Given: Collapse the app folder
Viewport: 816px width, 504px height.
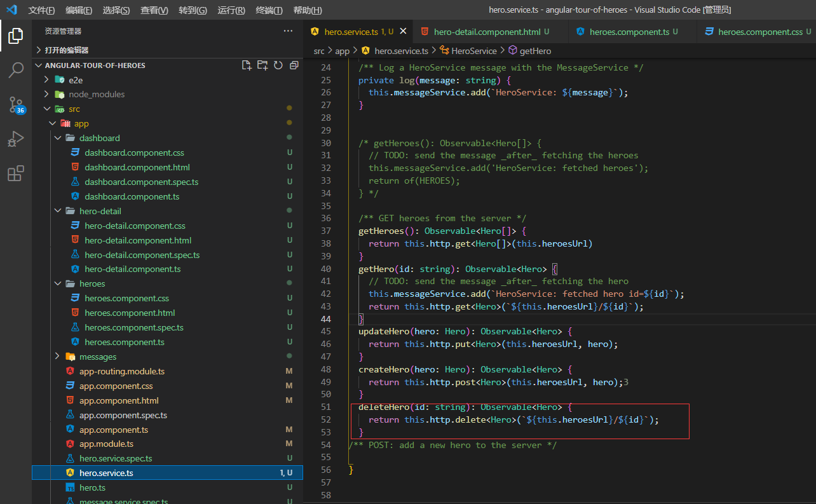Looking at the screenshot, I should pyautogui.click(x=52, y=123).
